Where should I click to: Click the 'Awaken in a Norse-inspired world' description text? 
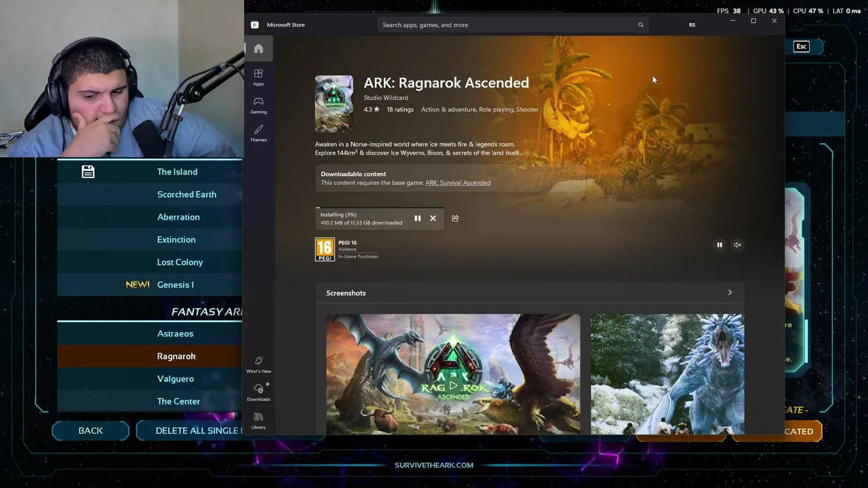click(x=418, y=148)
